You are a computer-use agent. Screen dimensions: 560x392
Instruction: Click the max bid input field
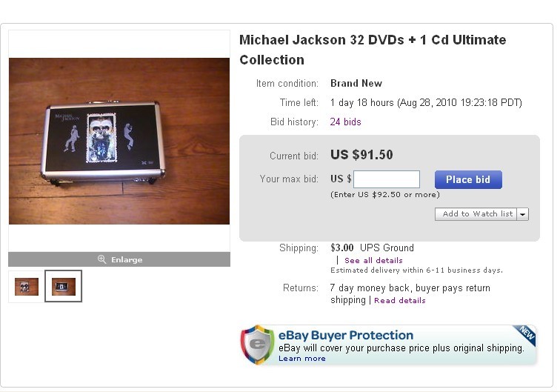click(387, 179)
